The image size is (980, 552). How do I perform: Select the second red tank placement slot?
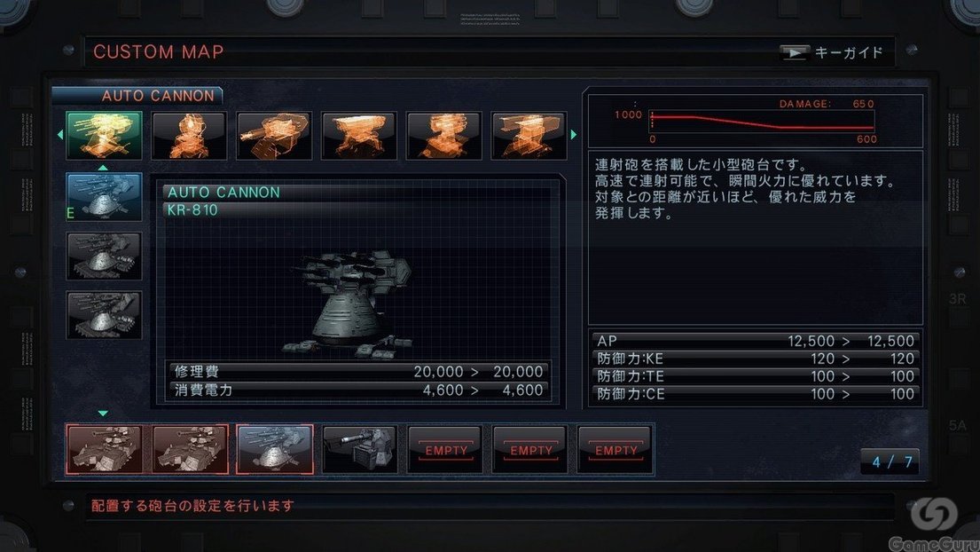(190, 449)
